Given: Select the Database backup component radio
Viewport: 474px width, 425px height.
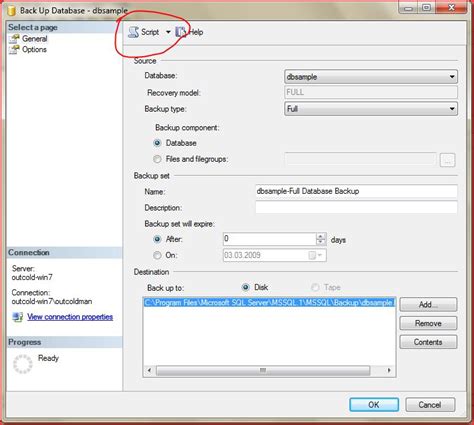Looking at the screenshot, I should coord(157,143).
